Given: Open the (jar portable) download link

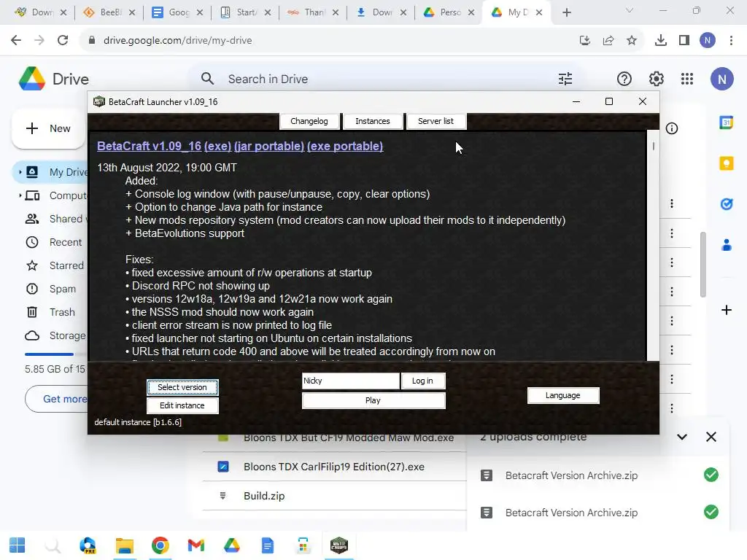Looking at the screenshot, I should point(269,146).
